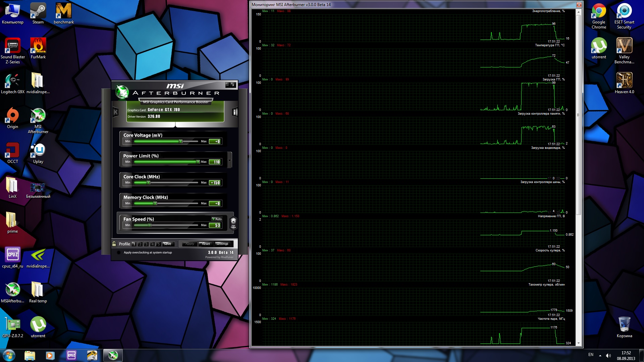Click the User Define fan gear icon
644x362 pixels.
(x=233, y=222)
